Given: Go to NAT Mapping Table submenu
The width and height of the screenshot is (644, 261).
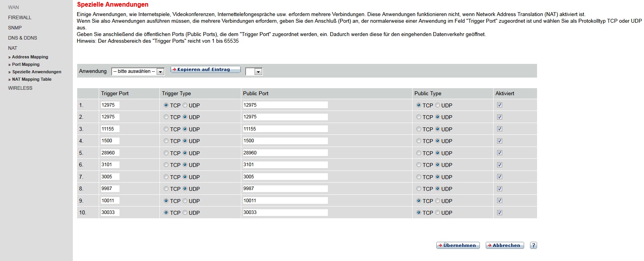Looking at the screenshot, I should 32,79.
